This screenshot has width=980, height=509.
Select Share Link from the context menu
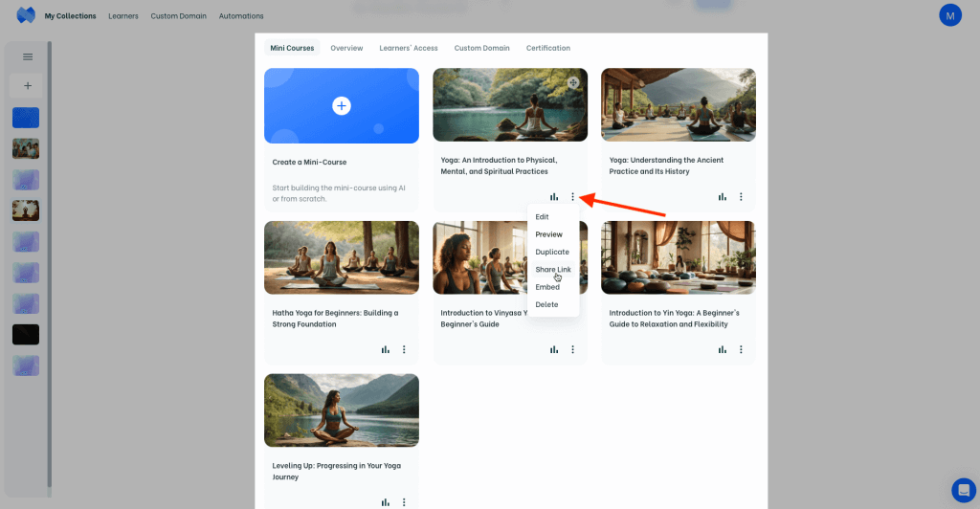[553, 270]
